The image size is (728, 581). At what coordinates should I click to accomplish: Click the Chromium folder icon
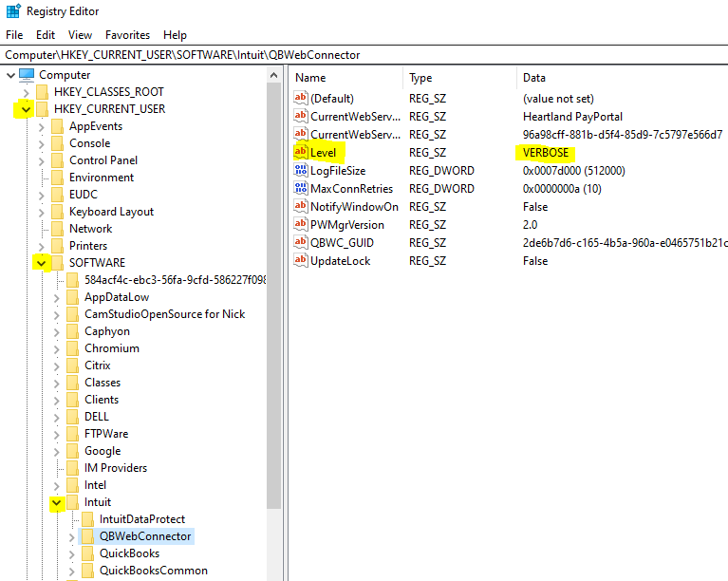(x=72, y=348)
